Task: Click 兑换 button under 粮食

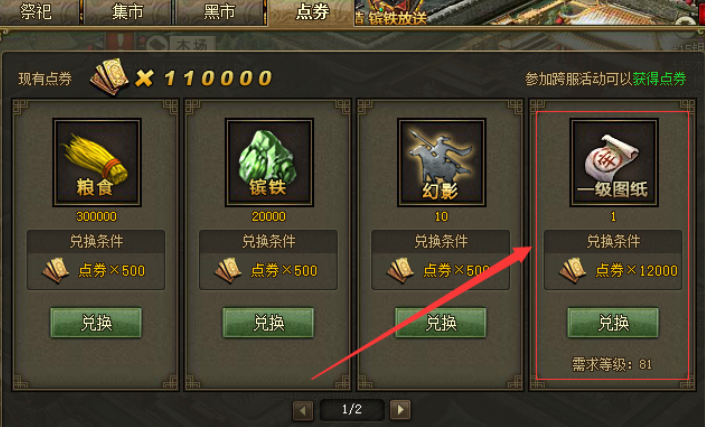Action: [96, 322]
